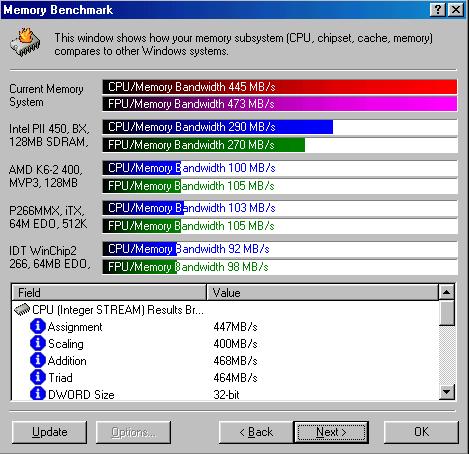This screenshot has width=469, height=454.
Task: Click the title bar help question mark
Action: pyautogui.click(x=438, y=9)
